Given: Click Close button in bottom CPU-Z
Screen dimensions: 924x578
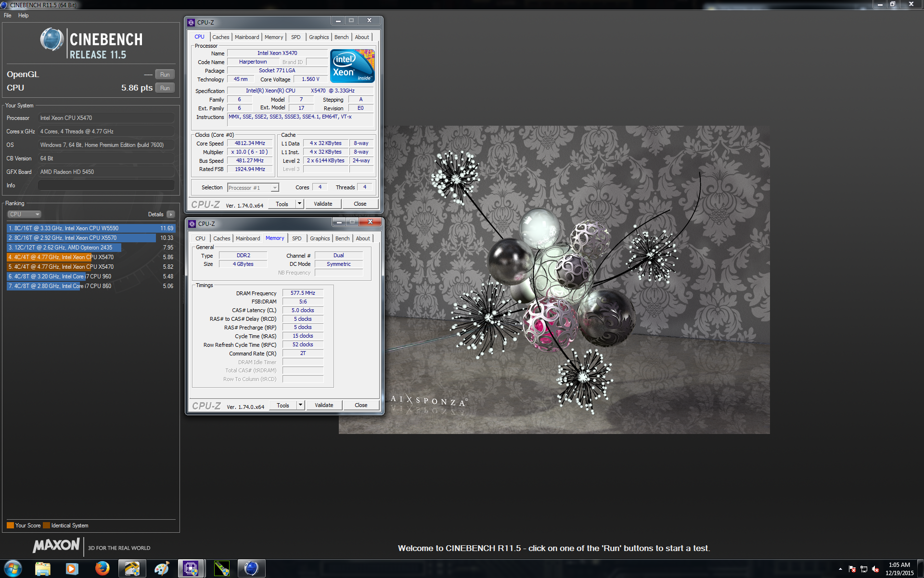Looking at the screenshot, I should (x=361, y=405).
